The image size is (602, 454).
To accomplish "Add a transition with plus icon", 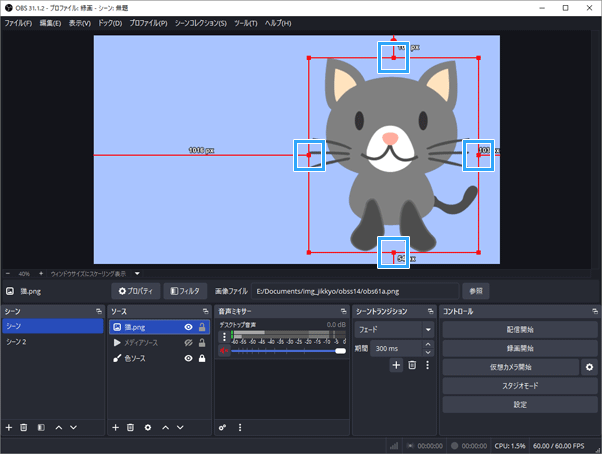I will 396,365.
